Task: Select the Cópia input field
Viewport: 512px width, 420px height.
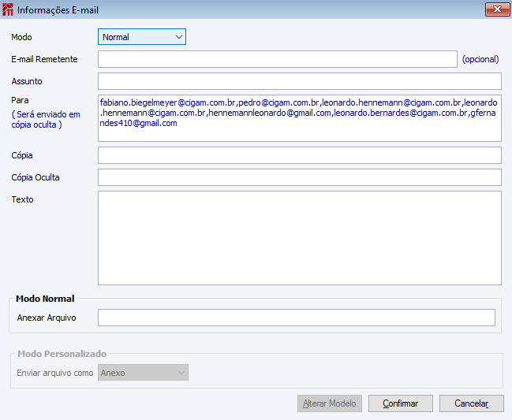Action: 300,155
